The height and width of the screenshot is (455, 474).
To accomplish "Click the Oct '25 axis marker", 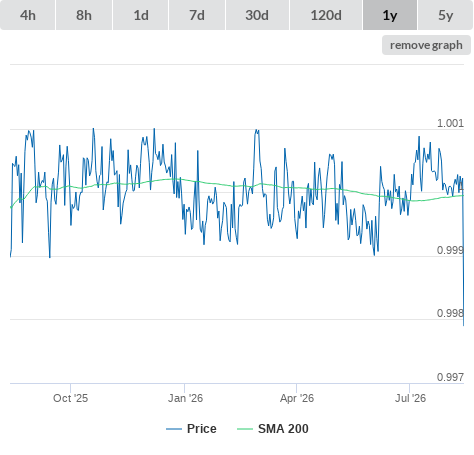I will (x=70, y=398).
